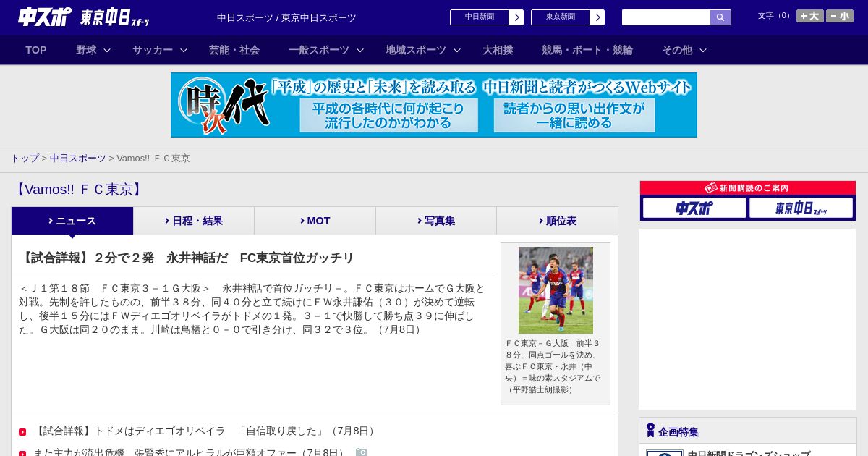Expand the その他 dropdown chevron
This screenshot has height=456, width=868.
coord(703,50)
